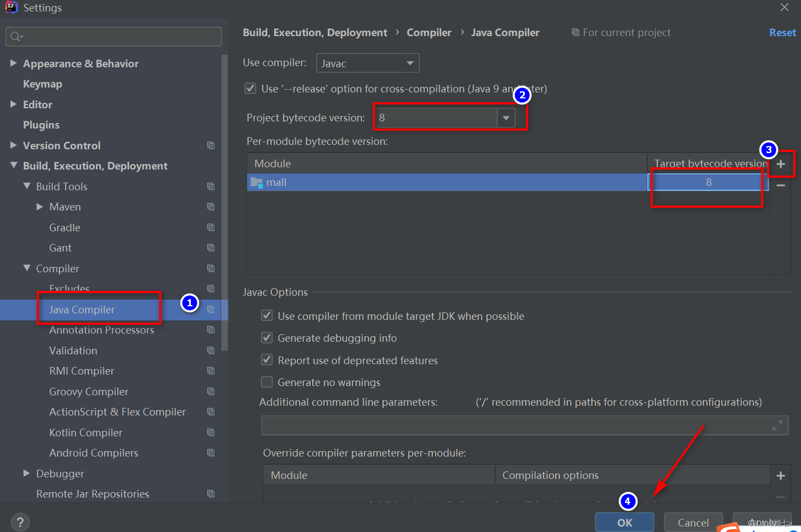Toggle Generate debugging info checkbox

(267, 338)
